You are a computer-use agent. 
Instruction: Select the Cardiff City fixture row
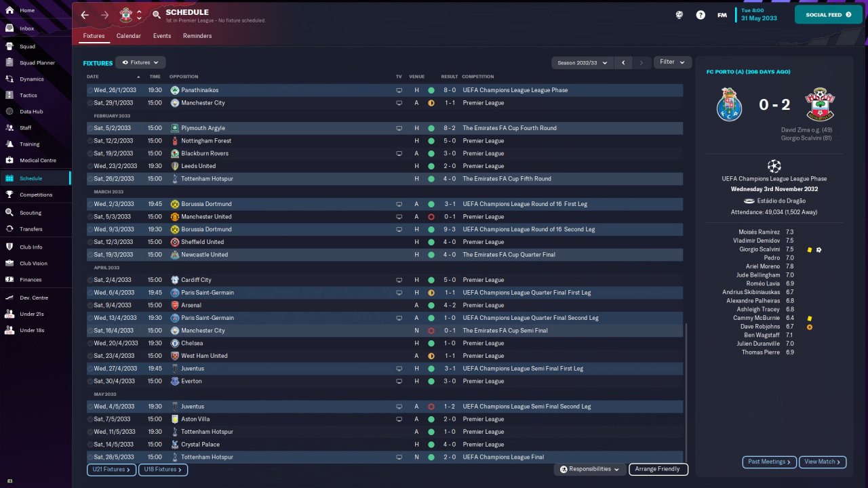click(x=384, y=280)
